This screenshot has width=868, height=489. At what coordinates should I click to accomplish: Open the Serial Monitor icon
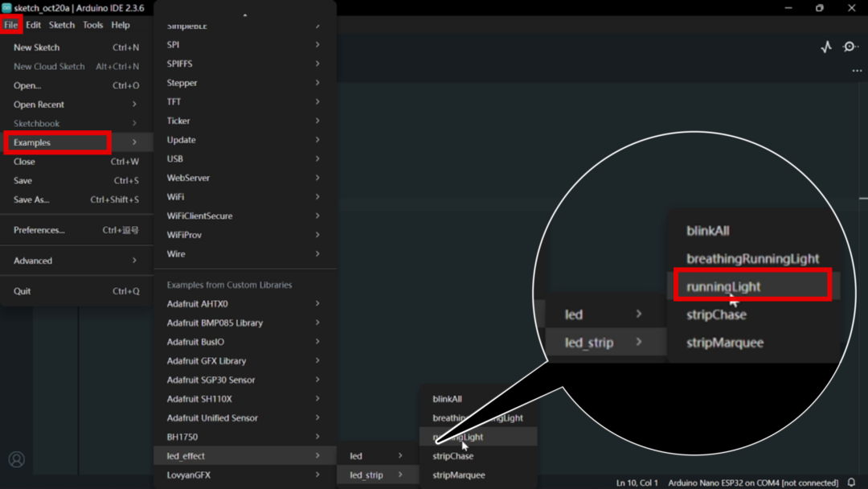(x=850, y=47)
